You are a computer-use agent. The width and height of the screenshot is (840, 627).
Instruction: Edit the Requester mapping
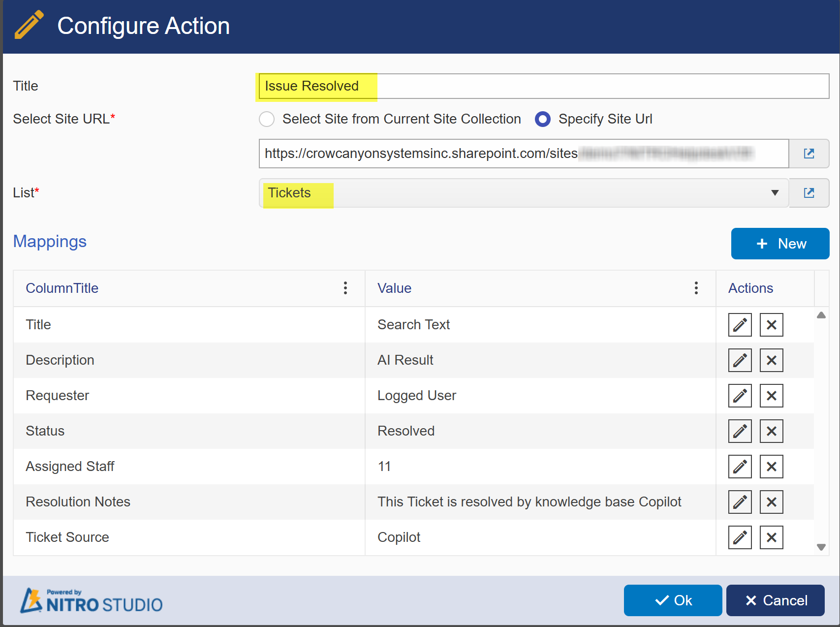(740, 396)
